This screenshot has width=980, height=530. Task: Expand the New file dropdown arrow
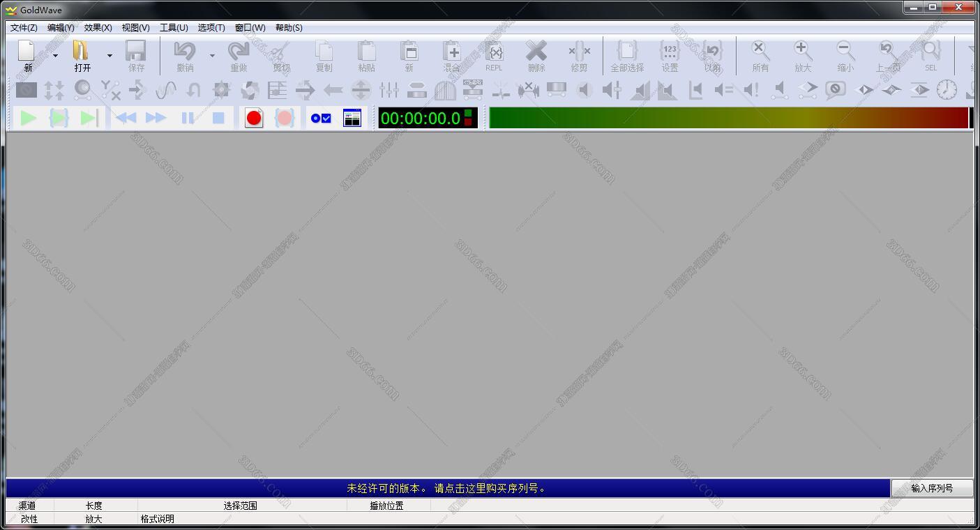click(x=55, y=56)
